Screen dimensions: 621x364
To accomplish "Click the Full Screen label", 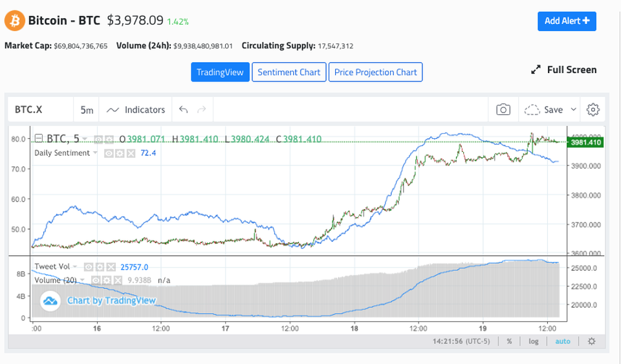I will point(571,70).
